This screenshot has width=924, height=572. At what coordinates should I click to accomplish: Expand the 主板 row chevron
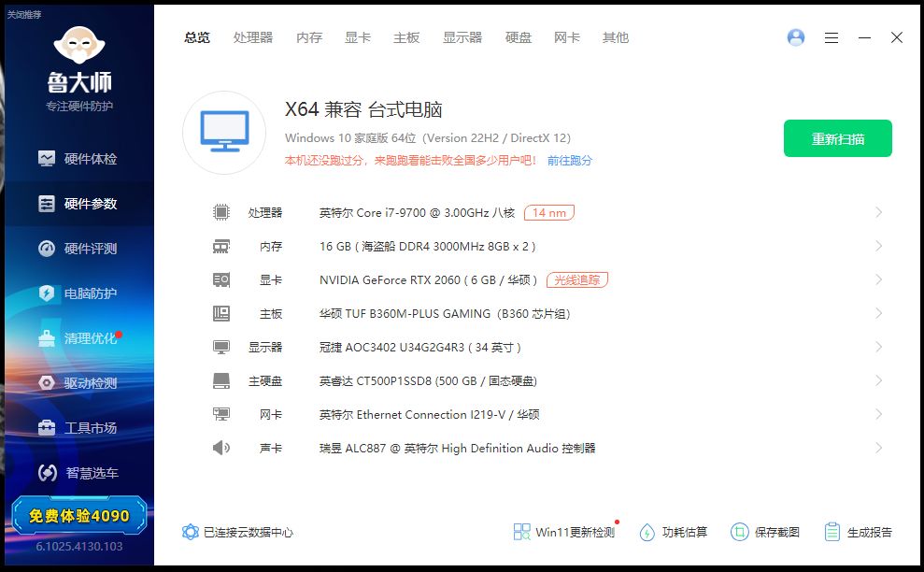click(878, 313)
